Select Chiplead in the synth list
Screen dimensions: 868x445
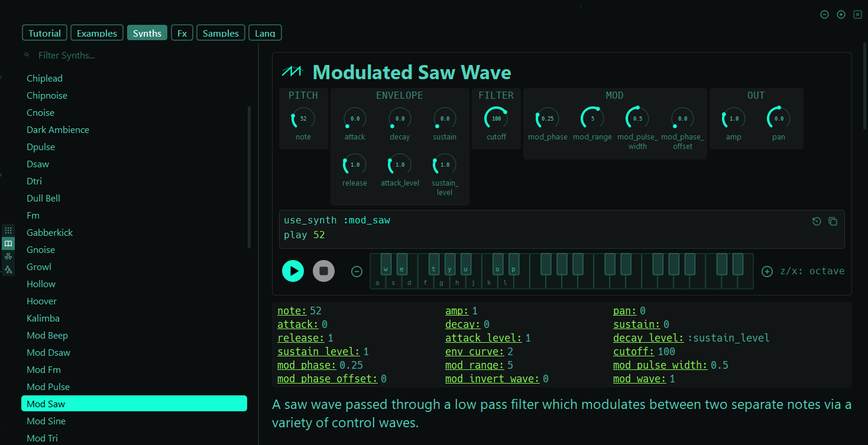click(134, 78)
